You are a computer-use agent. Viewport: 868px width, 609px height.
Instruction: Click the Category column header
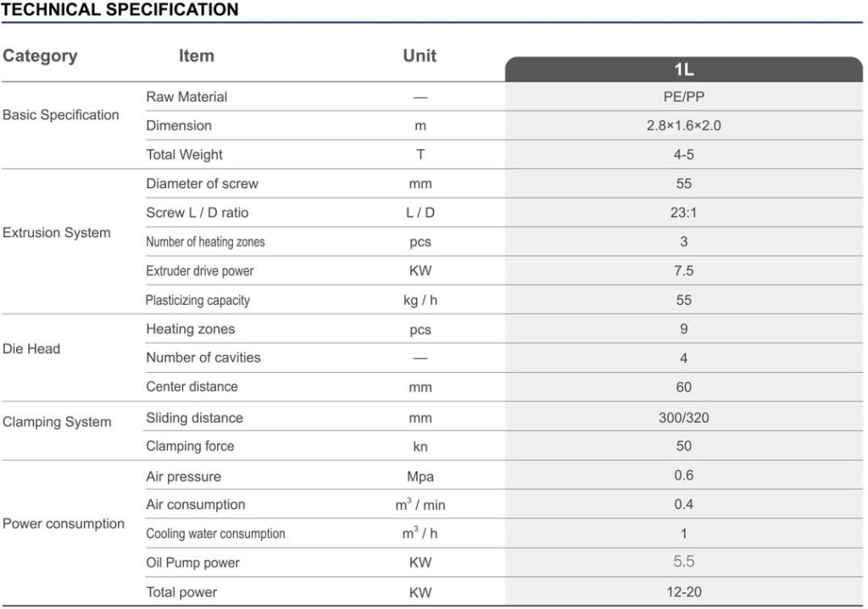point(40,56)
